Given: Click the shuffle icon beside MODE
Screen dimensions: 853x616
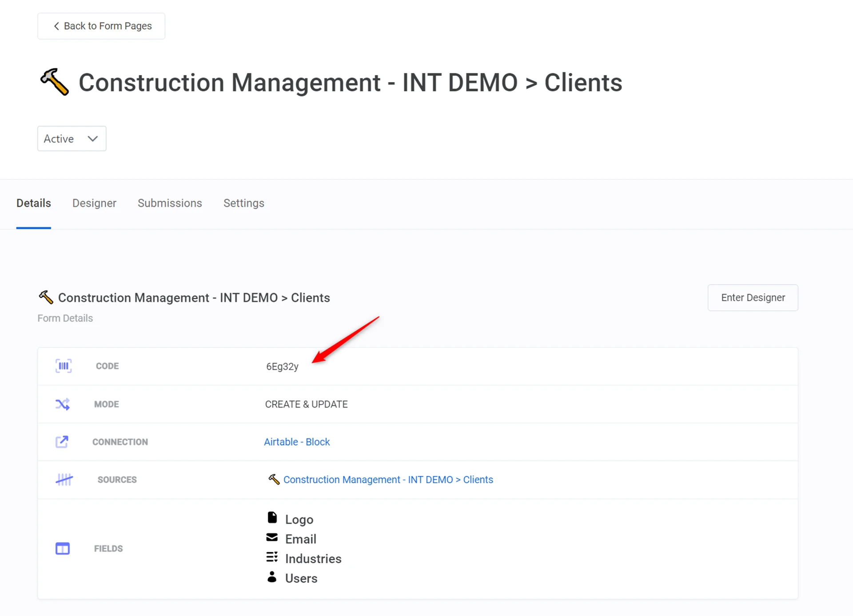Looking at the screenshot, I should (x=63, y=404).
